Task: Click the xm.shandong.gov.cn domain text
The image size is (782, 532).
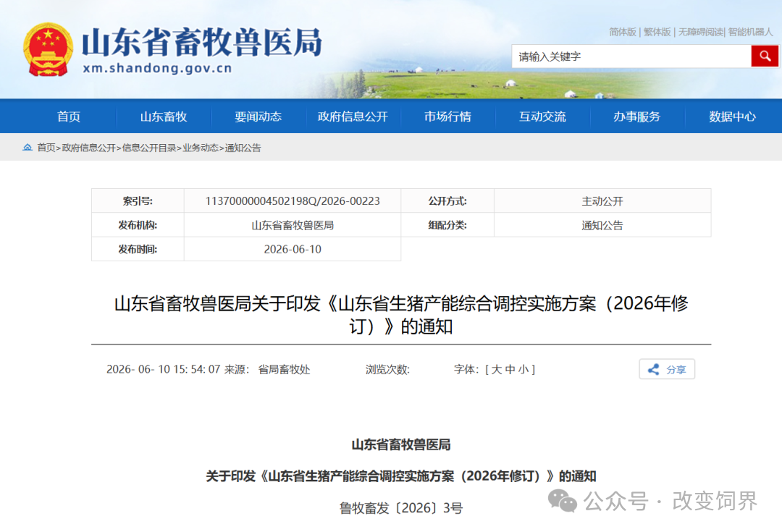Action: click(158, 68)
